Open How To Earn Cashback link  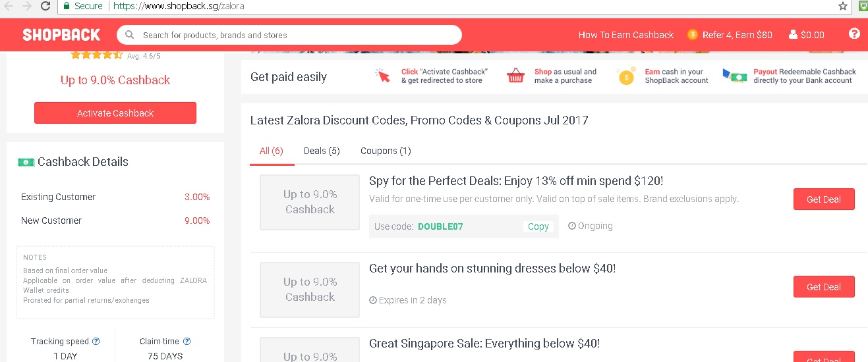coord(626,35)
